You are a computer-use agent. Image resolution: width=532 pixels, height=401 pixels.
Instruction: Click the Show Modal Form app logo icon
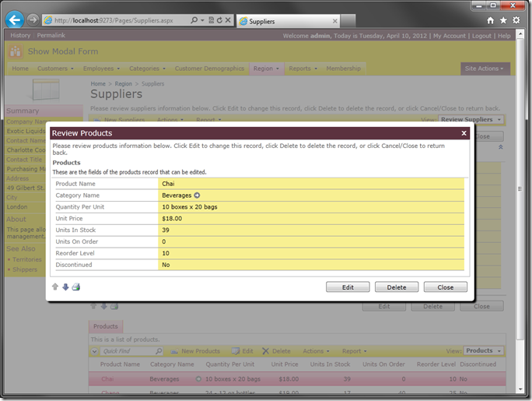[x=16, y=51]
